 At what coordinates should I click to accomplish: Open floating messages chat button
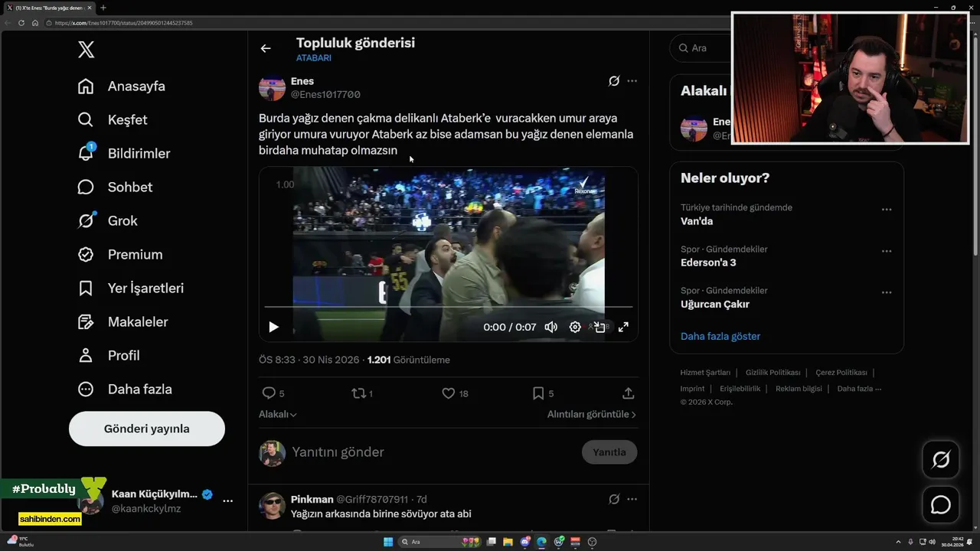pos(941,505)
